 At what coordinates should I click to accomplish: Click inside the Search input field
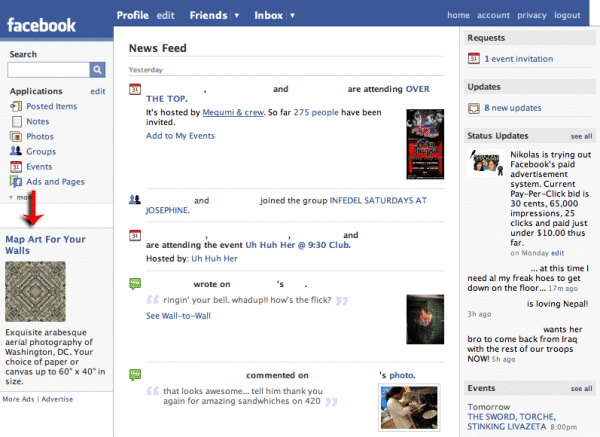click(x=47, y=70)
